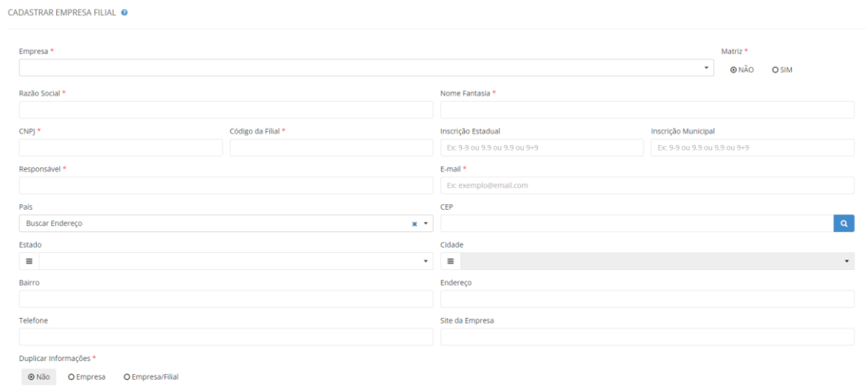
Task: Expand the Cidade dropdown
Action: (847, 261)
